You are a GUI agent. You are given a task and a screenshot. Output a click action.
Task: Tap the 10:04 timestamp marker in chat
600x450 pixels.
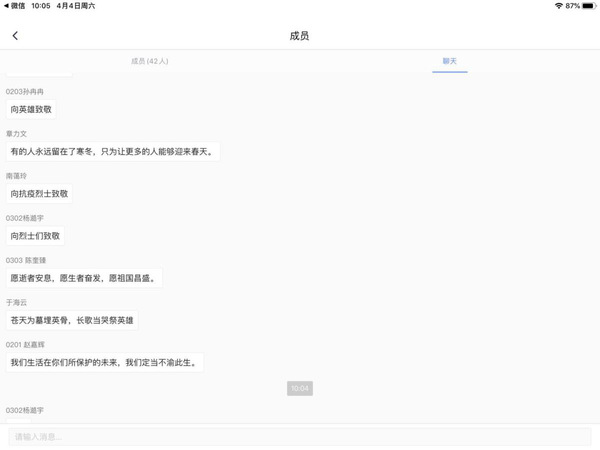(299, 388)
